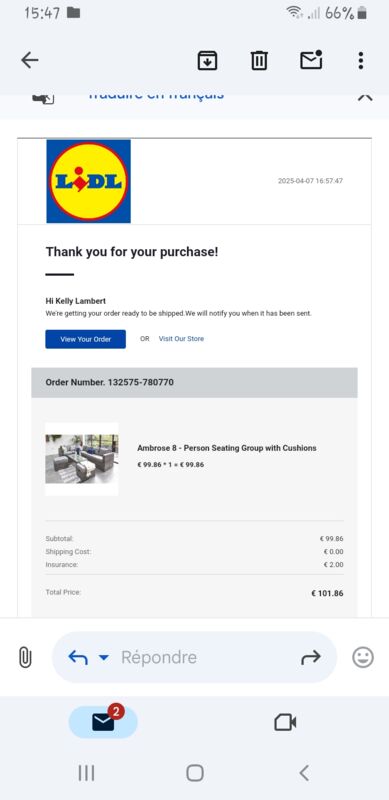Delete the email using trash icon
This screenshot has height=800, width=389.
click(259, 61)
